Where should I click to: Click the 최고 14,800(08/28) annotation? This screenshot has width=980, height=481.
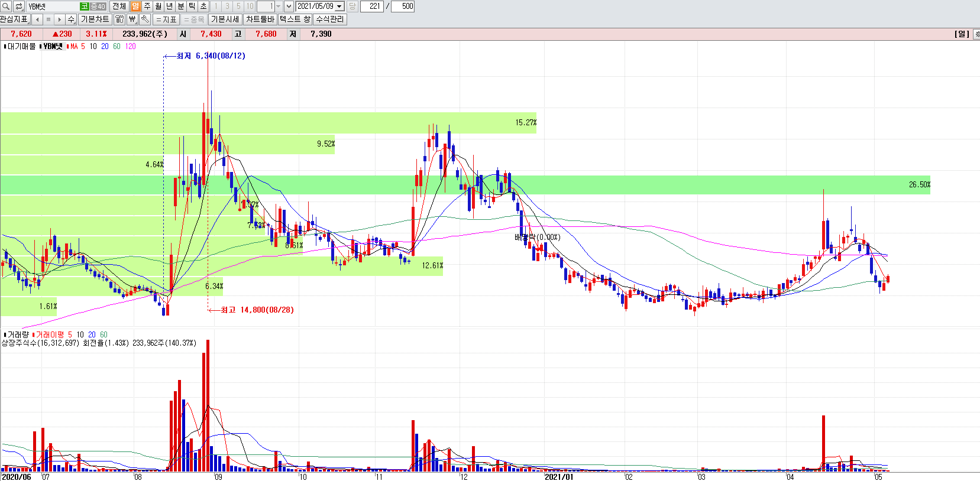257,310
